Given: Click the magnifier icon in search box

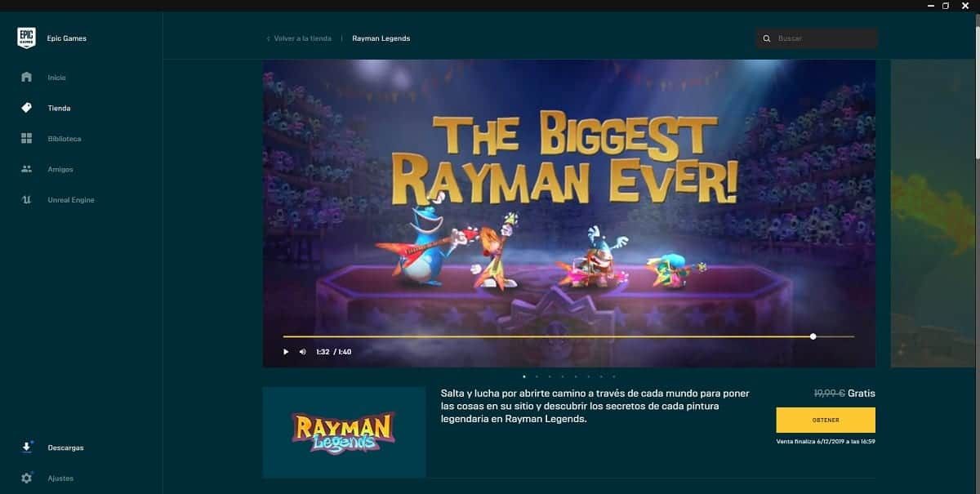Looking at the screenshot, I should 766,38.
